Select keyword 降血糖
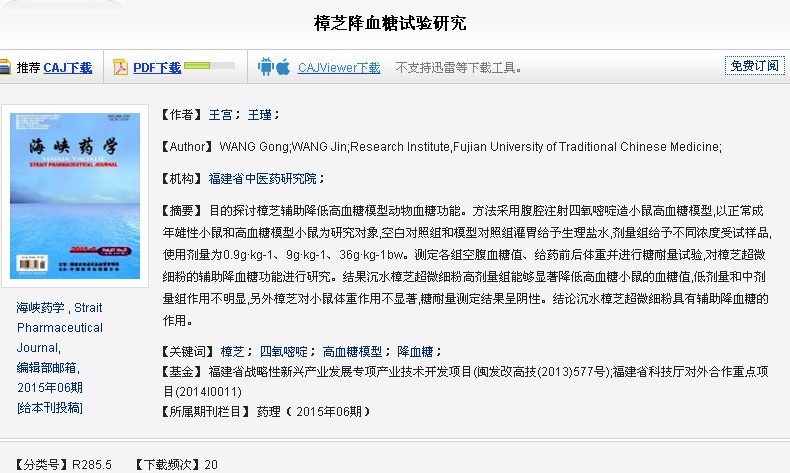This screenshot has width=790, height=473. (415, 351)
